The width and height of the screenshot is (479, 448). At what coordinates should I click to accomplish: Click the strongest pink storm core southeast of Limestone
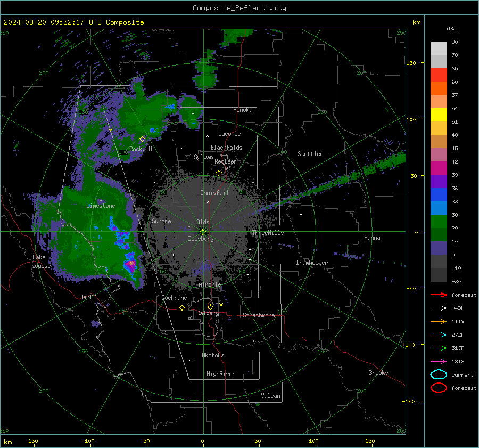click(x=131, y=263)
